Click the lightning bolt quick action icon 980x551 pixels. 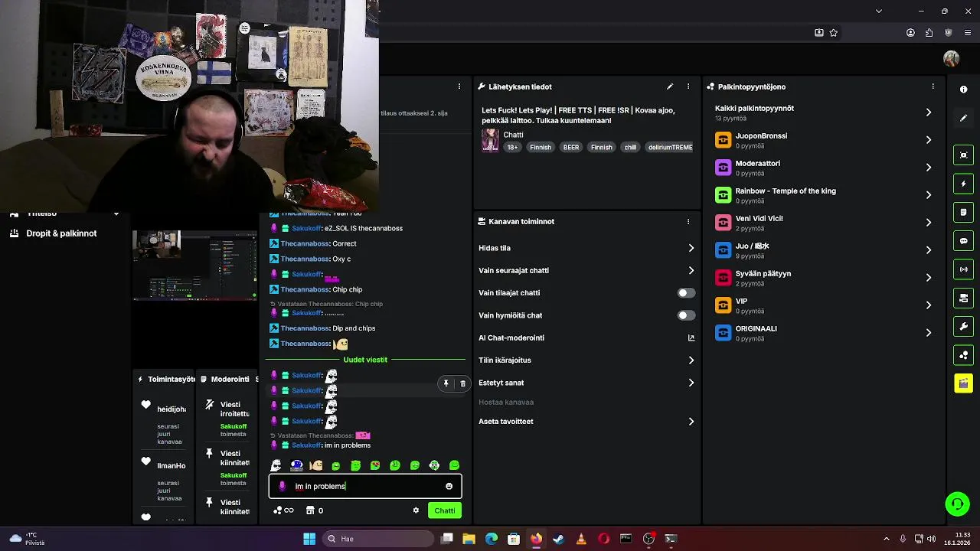963,184
